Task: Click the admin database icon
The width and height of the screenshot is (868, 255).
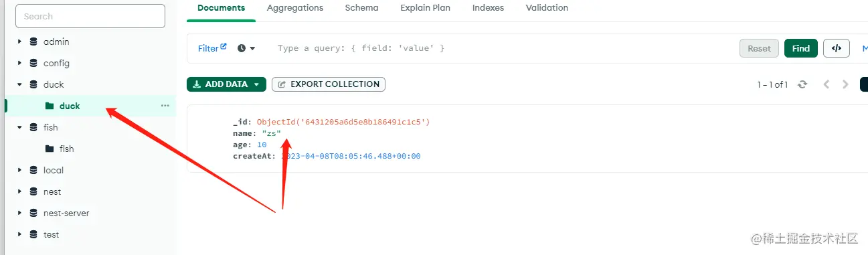Action: (x=33, y=41)
